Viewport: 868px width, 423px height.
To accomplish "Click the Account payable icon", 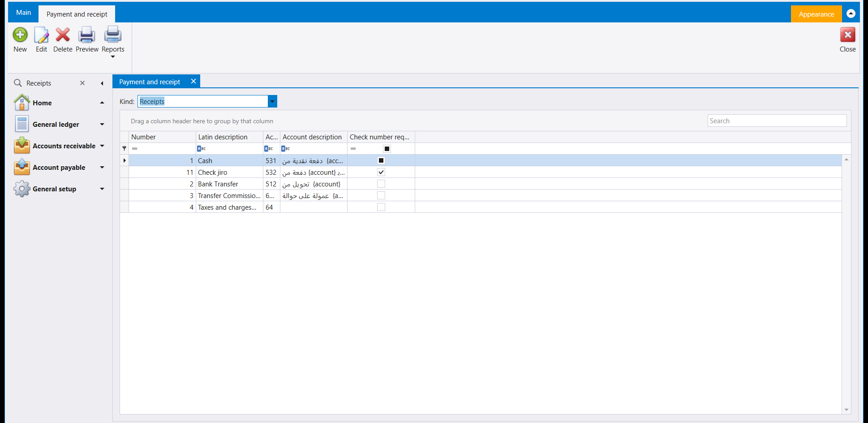I will click(x=22, y=167).
